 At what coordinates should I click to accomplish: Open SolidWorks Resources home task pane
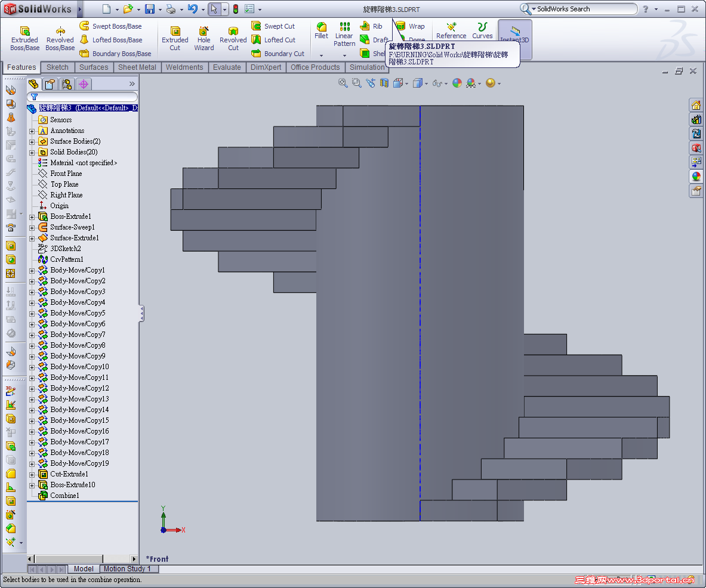696,106
